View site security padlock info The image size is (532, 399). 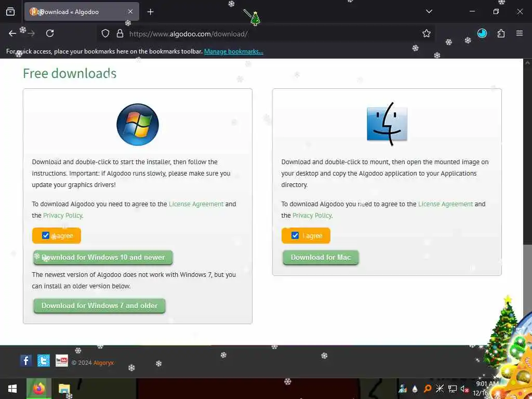[x=120, y=33]
